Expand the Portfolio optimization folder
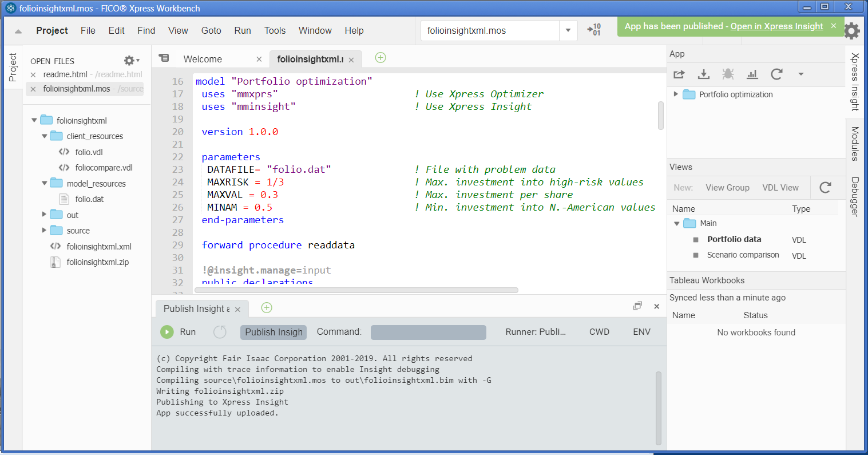The width and height of the screenshot is (868, 455). [x=675, y=94]
